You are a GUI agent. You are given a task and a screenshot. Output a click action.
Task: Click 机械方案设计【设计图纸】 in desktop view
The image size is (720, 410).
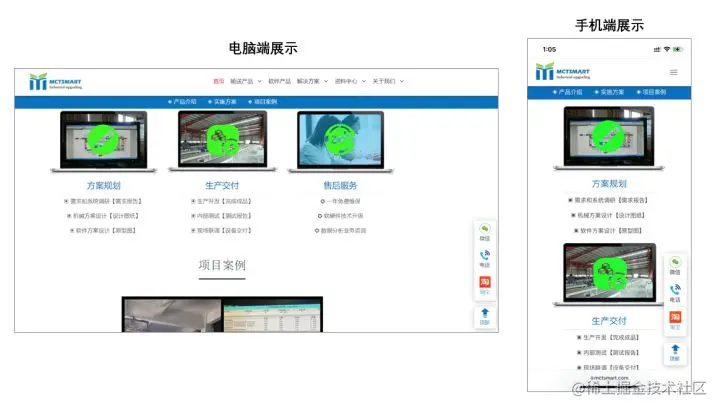103,216
